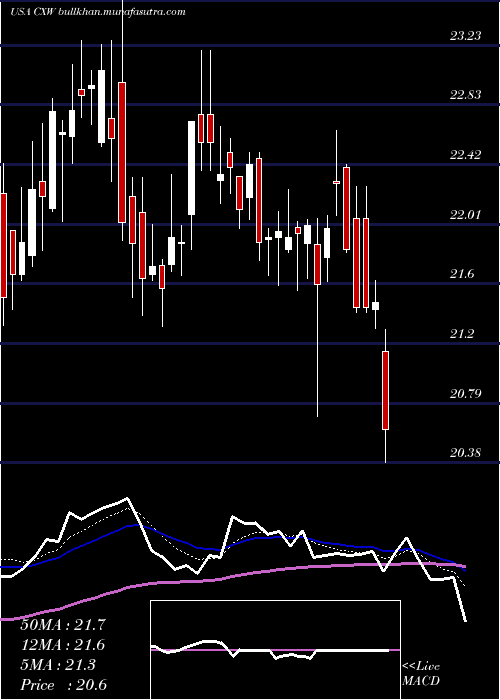This screenshot has height=700, width=500.
Task: Click the USA CXW bullkhan.munafasutra.com title
Action: pos(97,11)
